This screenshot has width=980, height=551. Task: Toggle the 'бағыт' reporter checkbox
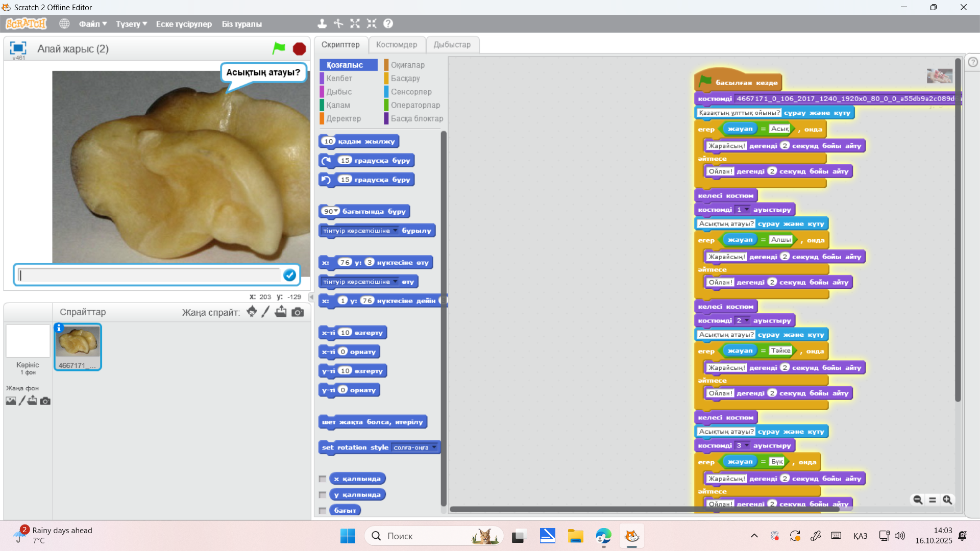coord(323,510)
